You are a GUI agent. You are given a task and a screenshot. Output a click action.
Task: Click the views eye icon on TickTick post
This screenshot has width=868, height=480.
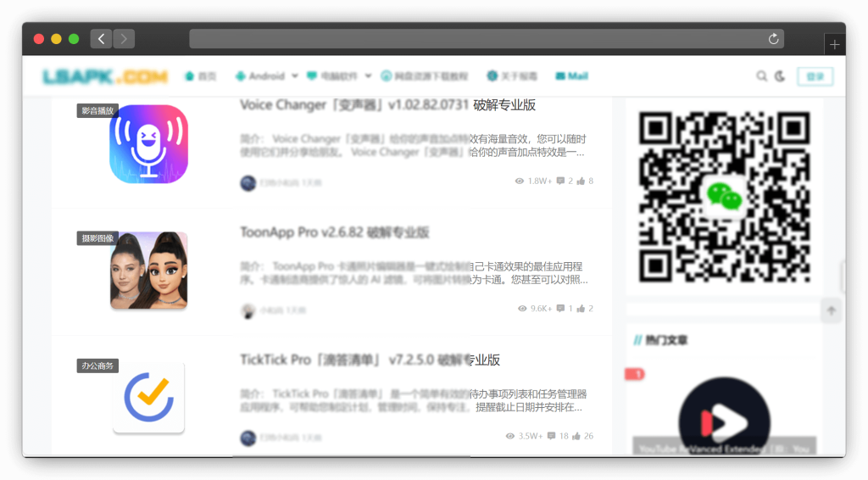[509, 436]
